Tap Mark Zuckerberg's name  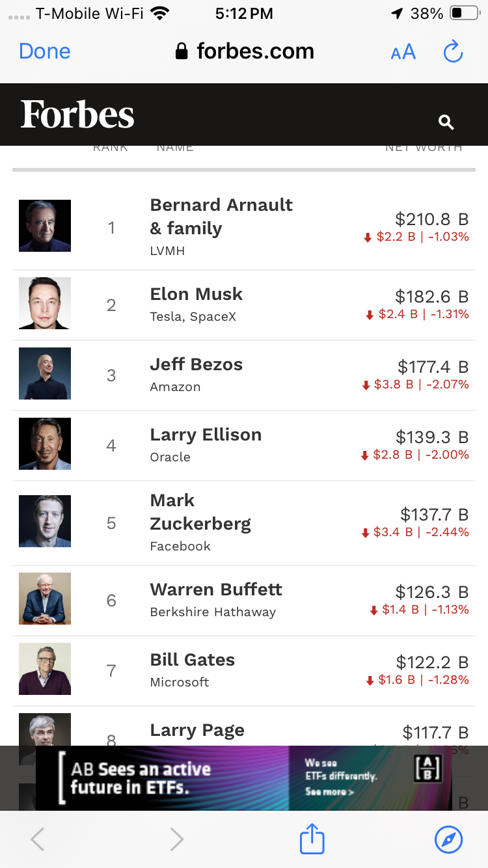pyautogui.click(x=200, y=512)
